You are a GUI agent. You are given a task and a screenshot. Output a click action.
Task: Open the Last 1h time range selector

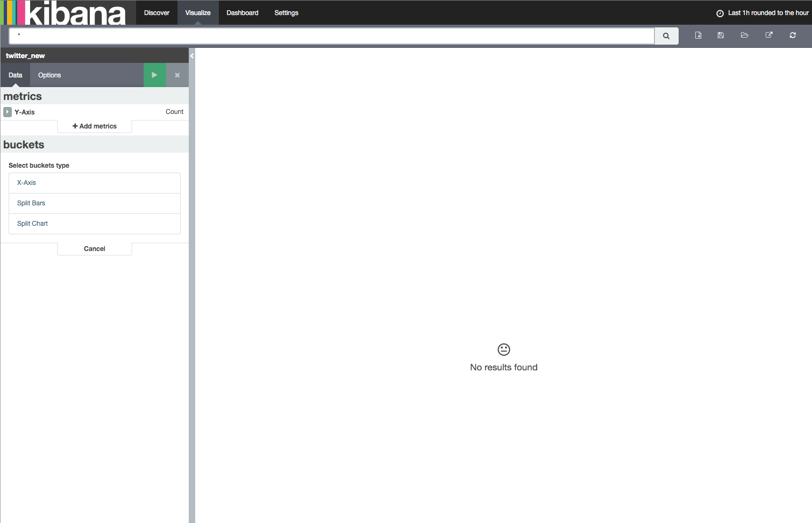[x=766, y=12]
